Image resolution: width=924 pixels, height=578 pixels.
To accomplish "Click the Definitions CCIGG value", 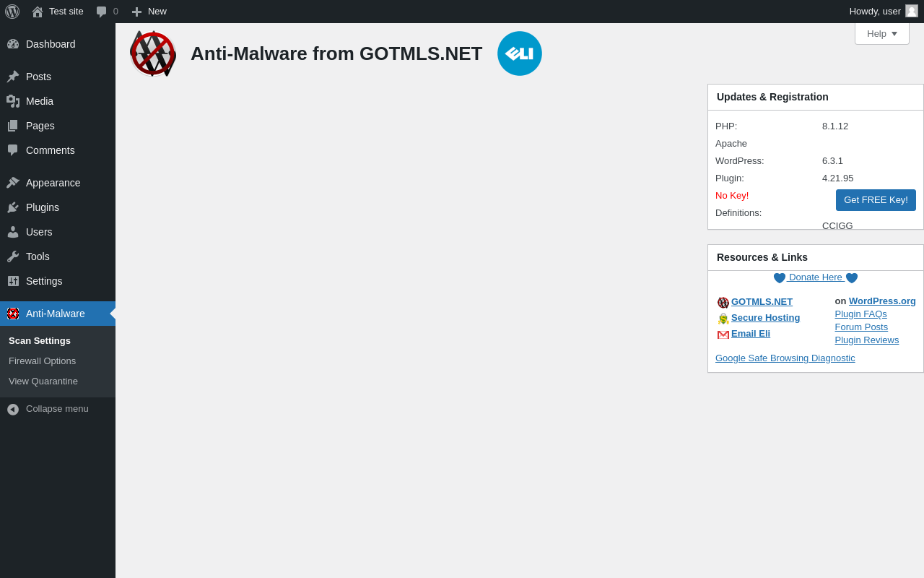I will (837, 225).
